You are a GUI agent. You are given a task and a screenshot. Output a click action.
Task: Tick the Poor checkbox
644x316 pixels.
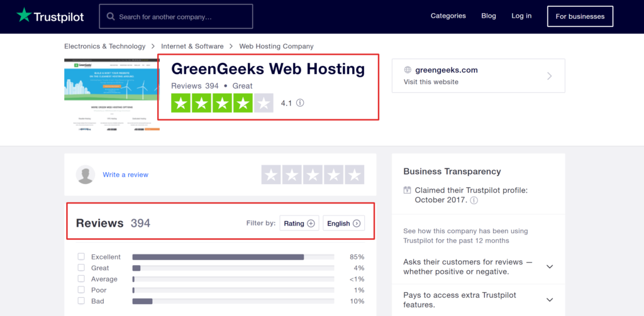[x=81, y=290]
